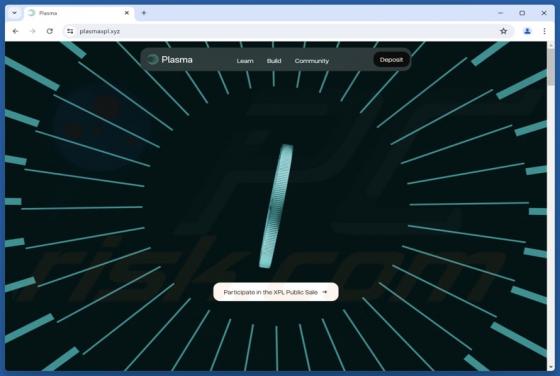Open the Chrome three-dot menu
Viewport: 560px width, 376px height.
(544, 31)
